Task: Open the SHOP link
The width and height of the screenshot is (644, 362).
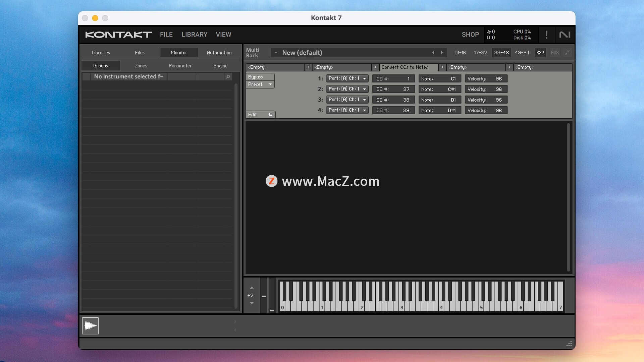Action: (x=470, y=35)
